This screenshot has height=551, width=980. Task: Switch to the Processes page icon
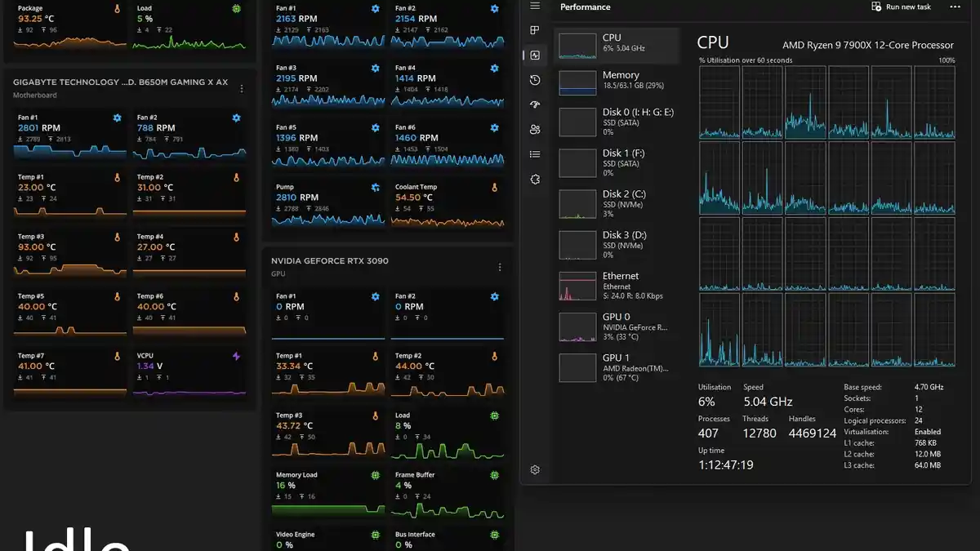[x=535, y=30]
